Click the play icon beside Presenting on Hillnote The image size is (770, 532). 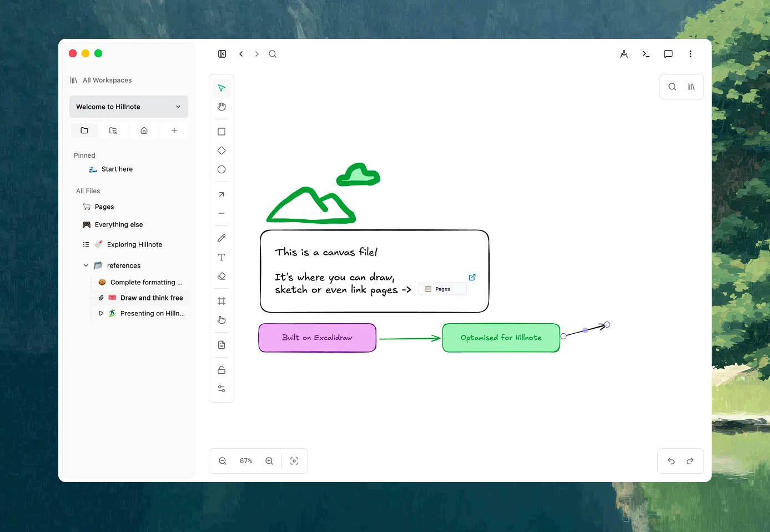point(101,313)
